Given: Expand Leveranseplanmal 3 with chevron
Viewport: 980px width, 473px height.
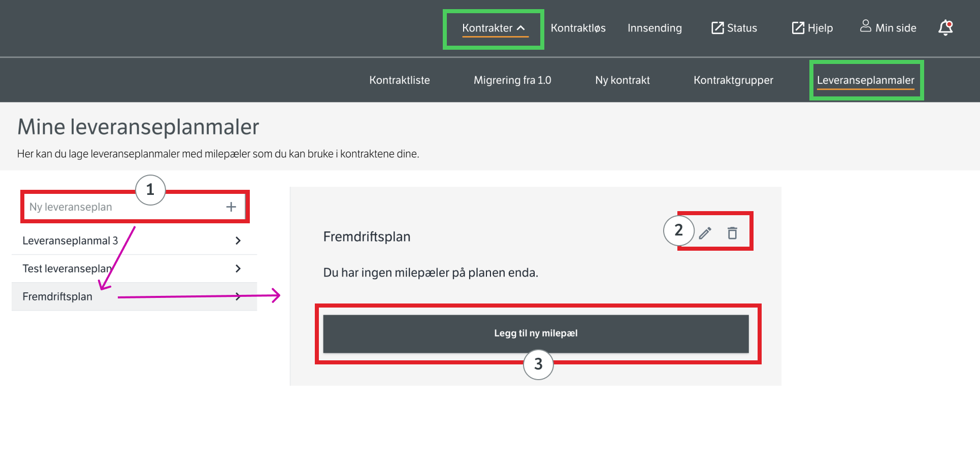Looking at the screenshot, I should coord(238,241).
